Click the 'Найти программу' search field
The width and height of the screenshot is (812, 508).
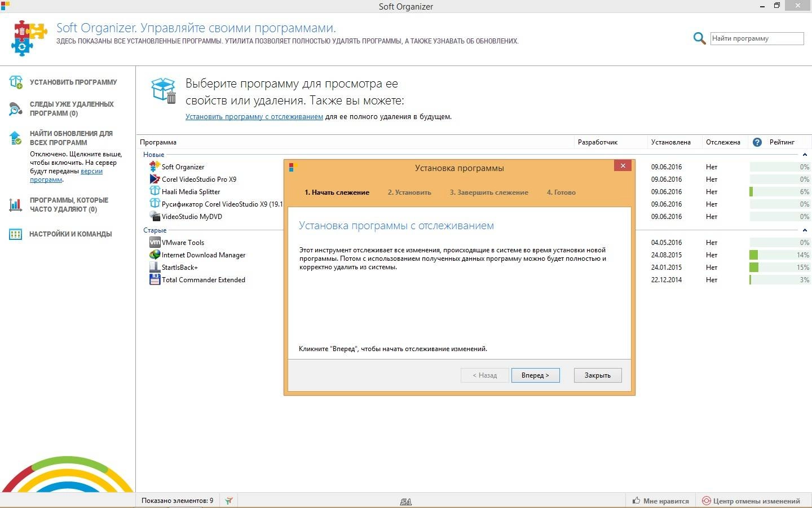757,38
